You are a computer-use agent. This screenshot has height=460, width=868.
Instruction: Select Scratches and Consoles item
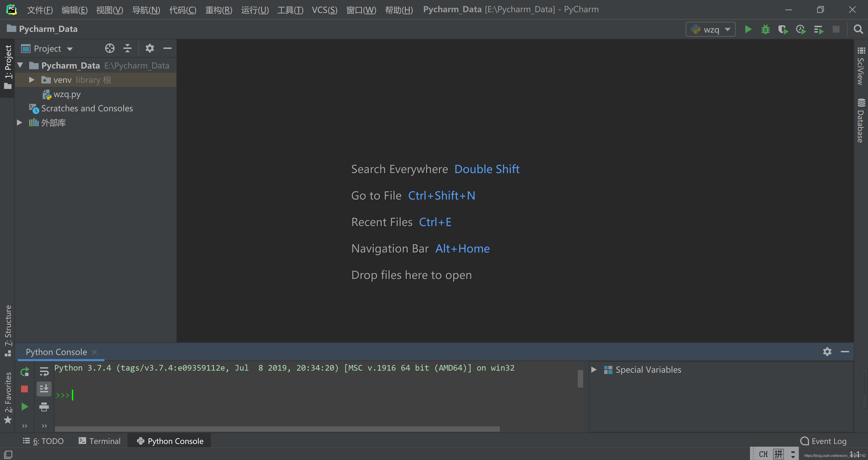click(x=87, y=108)
